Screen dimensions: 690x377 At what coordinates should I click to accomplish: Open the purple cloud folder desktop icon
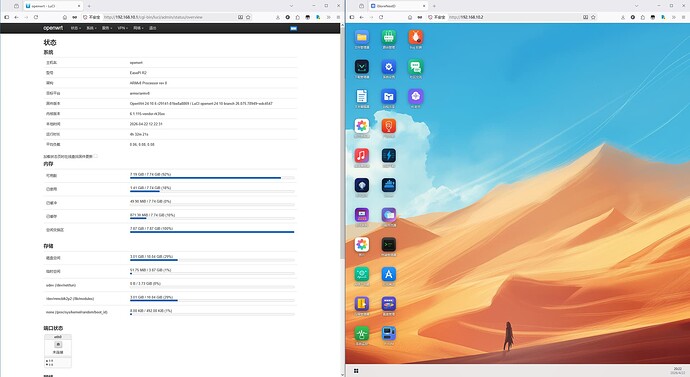tap(389, 215)
